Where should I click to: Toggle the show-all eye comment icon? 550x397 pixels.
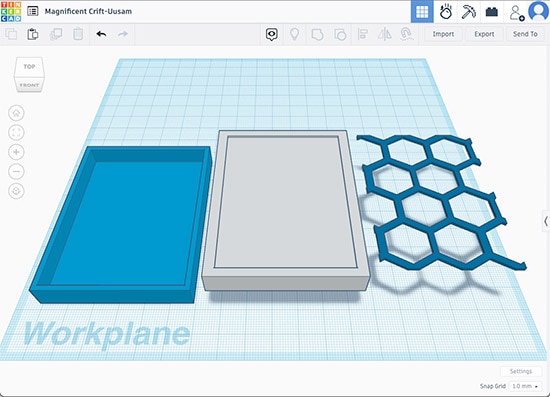pos(271,34)
